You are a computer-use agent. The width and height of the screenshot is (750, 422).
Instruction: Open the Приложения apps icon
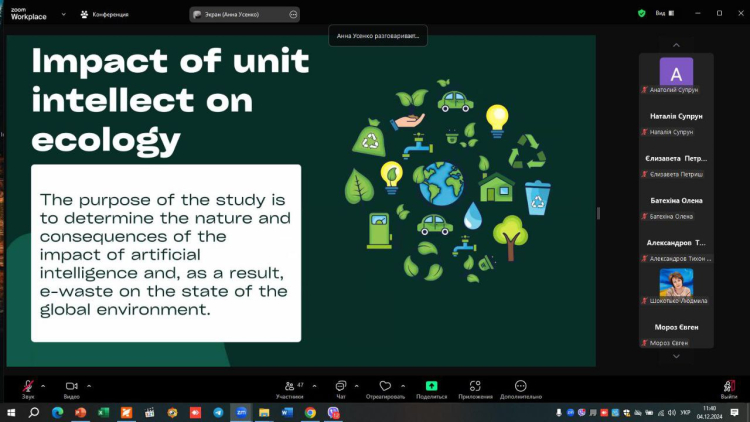[476, 386]
